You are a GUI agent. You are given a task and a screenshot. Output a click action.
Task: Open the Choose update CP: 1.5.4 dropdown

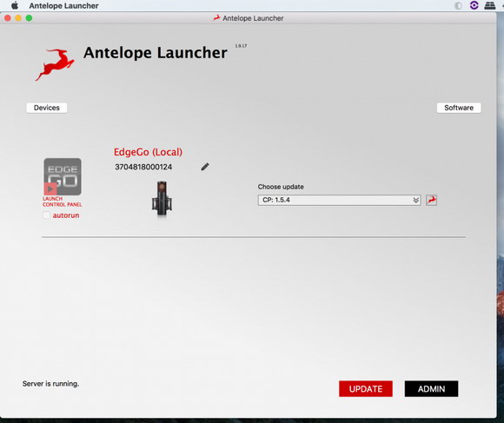(x=339, y=200)
